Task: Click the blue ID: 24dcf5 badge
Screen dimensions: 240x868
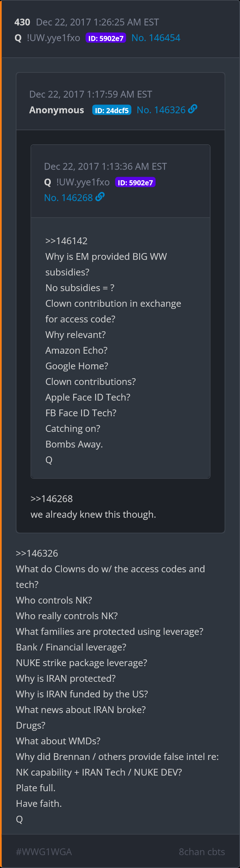Action: coord(111,110)
